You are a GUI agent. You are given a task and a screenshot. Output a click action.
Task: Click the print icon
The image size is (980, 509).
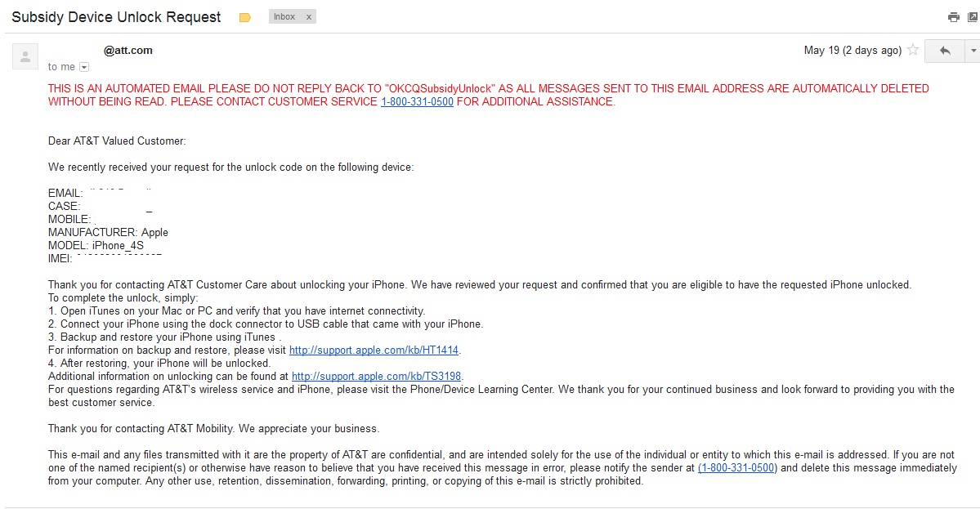[953, 17]
